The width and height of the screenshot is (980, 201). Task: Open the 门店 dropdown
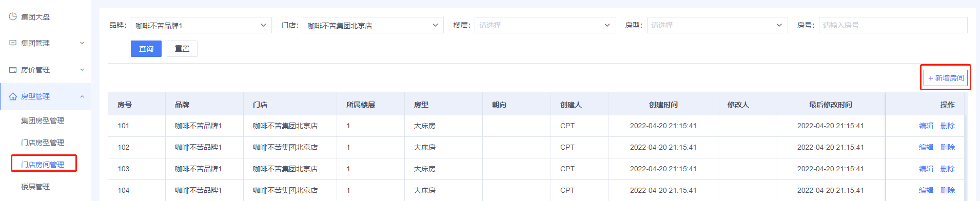tap(373, 25)
